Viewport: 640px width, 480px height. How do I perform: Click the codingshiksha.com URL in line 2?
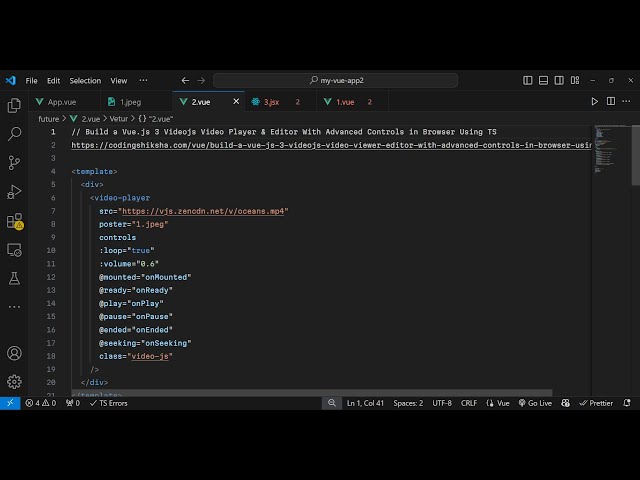(330, 145)
